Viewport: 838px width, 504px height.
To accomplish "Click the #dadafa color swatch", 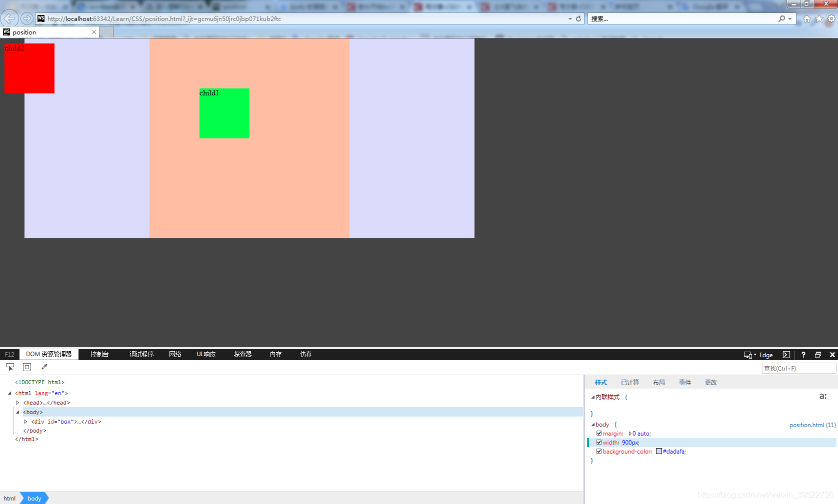I will pyautogui.click(x=659, y=451).
